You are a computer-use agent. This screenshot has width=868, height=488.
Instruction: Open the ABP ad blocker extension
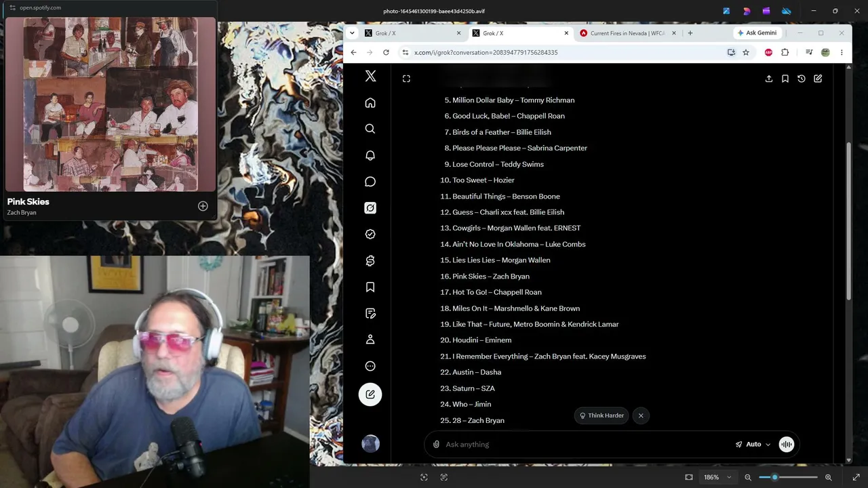tap(768, 52)
